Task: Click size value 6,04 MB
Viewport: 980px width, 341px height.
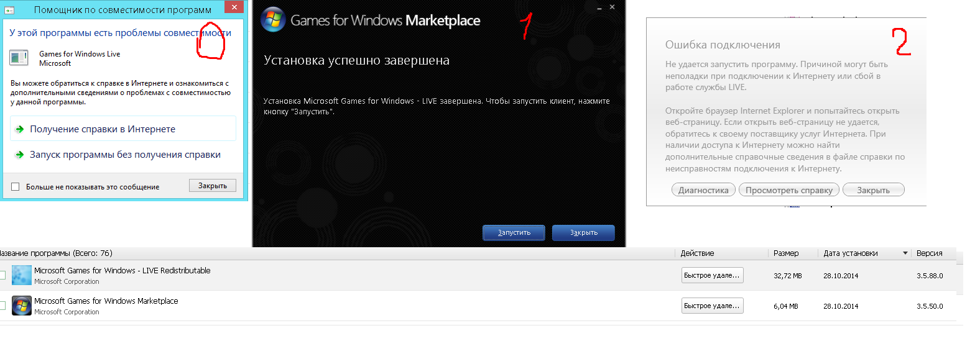Action: pos(785,306)
